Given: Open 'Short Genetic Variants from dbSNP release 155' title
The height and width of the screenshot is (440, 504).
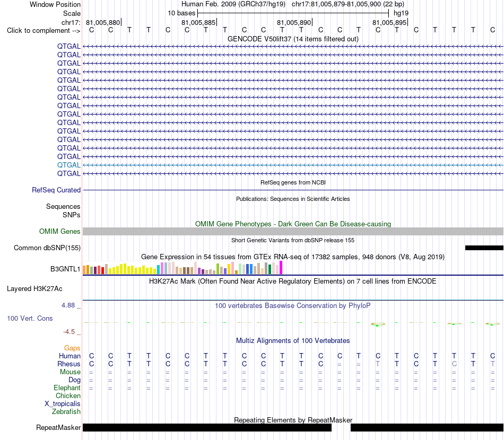Looking at the screenshot, I should pos(293,240).
